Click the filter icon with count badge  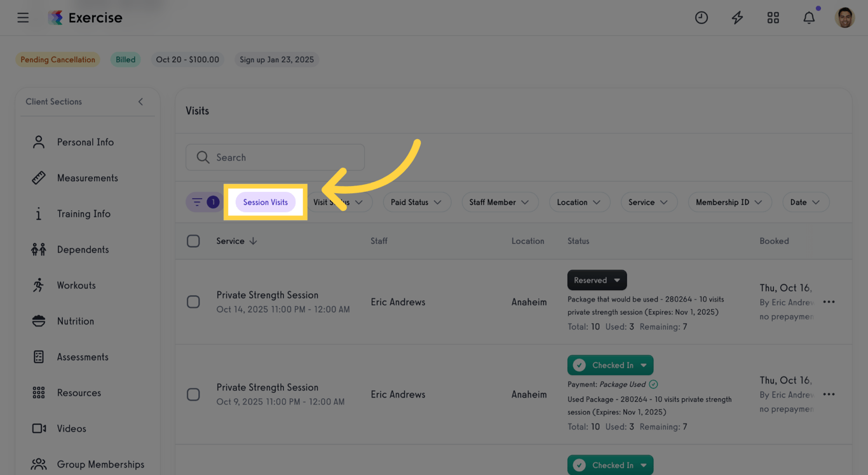coord(203,202)
